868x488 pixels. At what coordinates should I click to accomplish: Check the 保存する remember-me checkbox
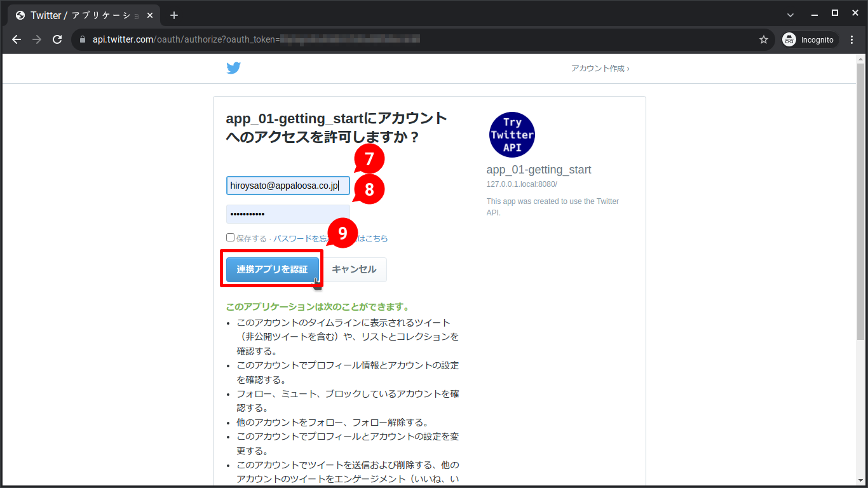(231, 238)
